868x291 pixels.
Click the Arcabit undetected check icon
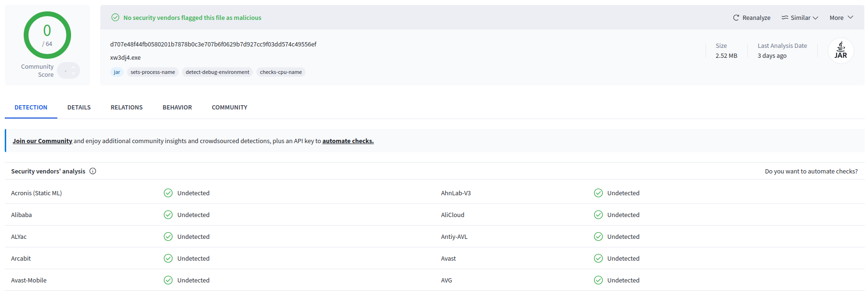point(168,258)
